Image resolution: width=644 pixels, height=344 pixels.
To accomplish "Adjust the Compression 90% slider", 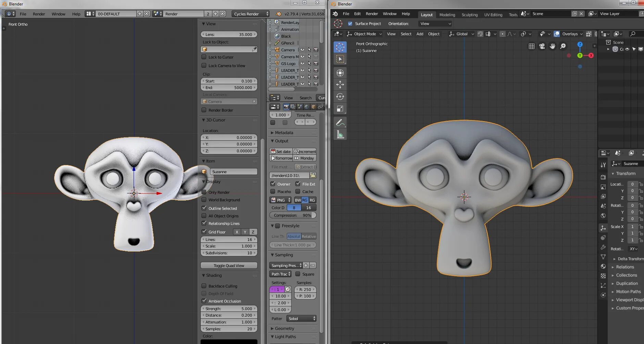I will [293, 215].
